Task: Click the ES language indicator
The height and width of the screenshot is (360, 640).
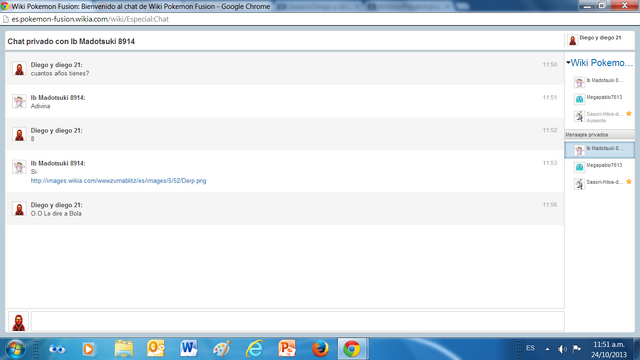Action: tap(530, 348)
